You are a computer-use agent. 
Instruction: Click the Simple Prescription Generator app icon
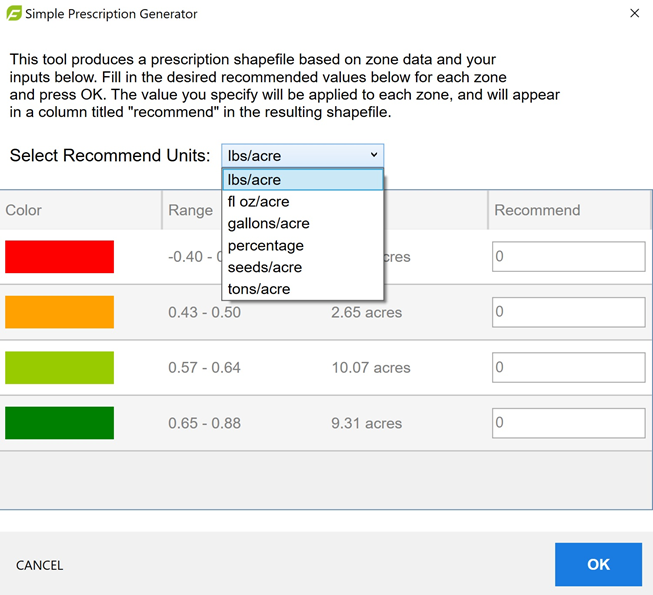[x=15, y=14]
